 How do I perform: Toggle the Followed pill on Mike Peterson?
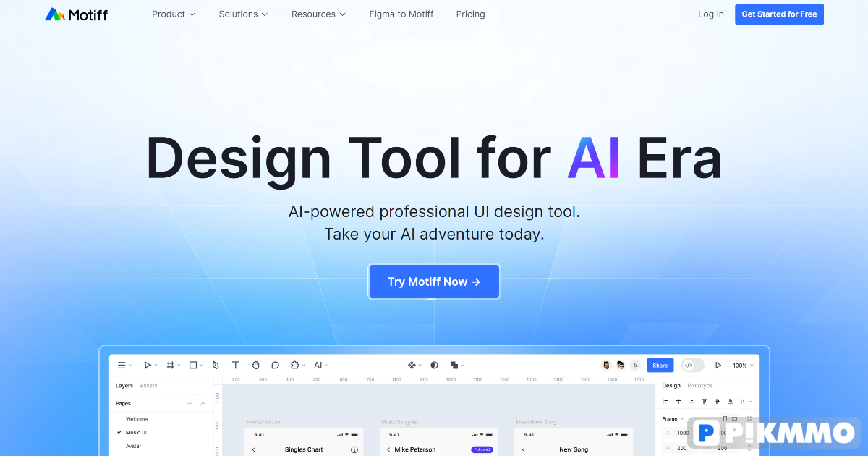(482, 449)
